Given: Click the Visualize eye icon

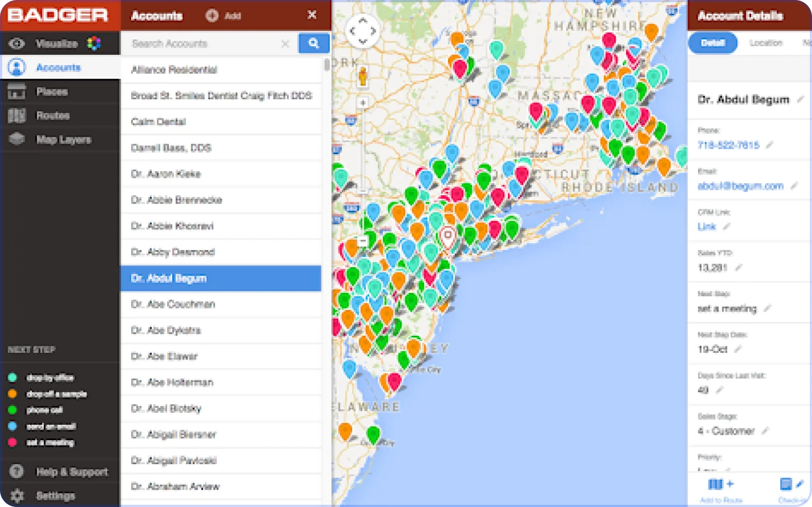Looking at the screenshot, I should (17, 43).
